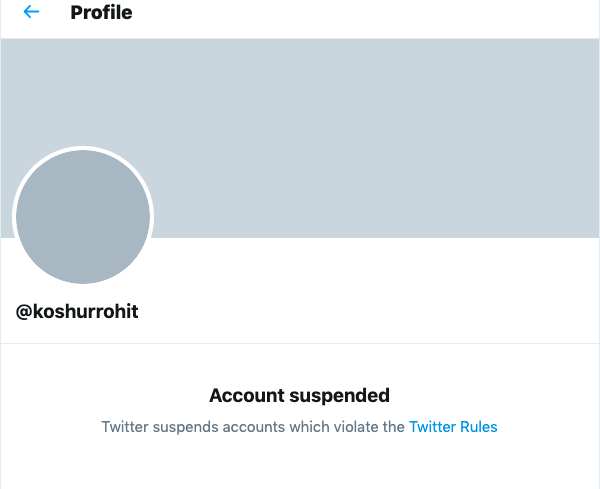Click empty area below the suspension notice
The width and height of the screenshot is (600, 489).
click(x=300, y=465)
